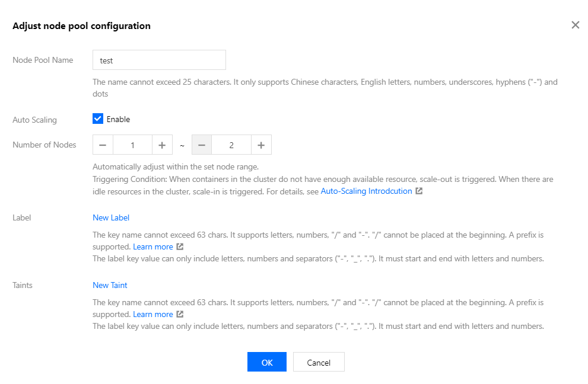Open Learn more under Taints section

tap(153, 314)
